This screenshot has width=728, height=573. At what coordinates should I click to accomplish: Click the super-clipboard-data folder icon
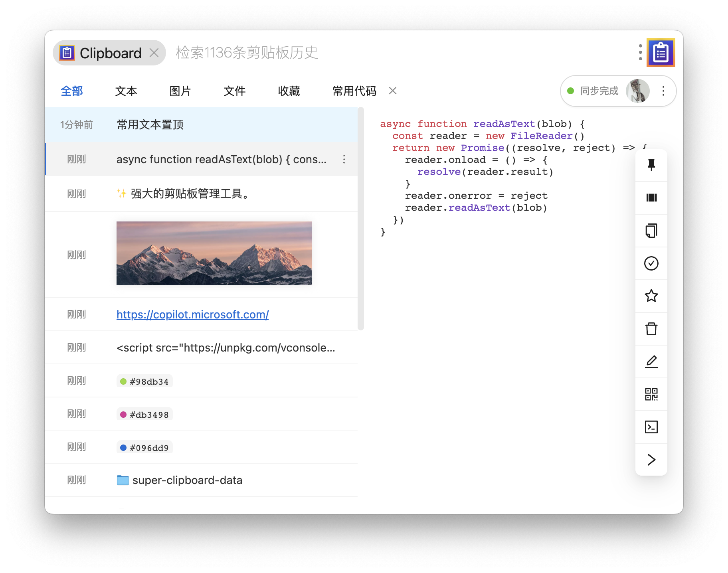tap(123, 480)
